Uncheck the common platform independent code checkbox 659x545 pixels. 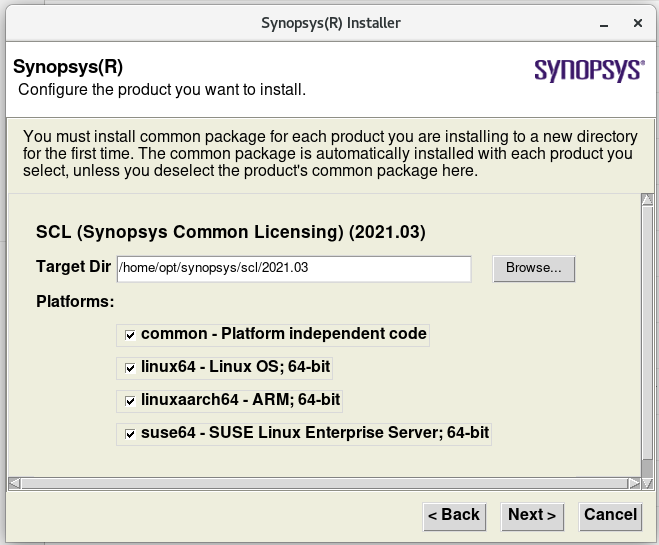coord(130,335)
